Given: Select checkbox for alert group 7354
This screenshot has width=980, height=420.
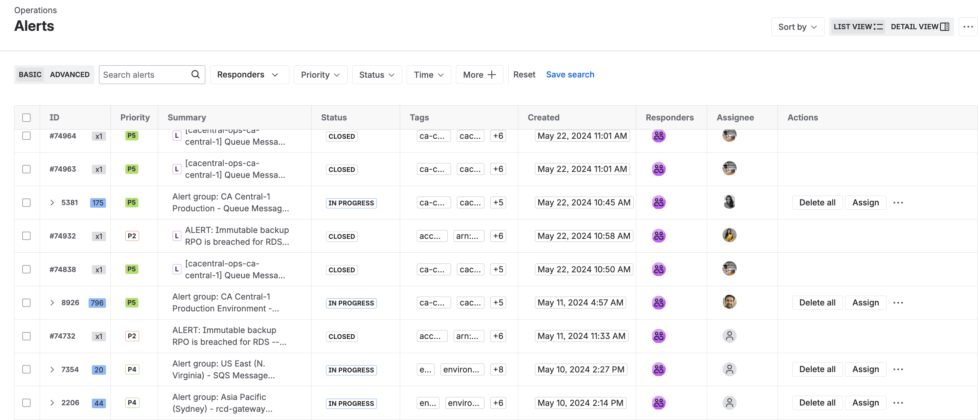Looking at the screenshot, I should click(x=26, y=369).
